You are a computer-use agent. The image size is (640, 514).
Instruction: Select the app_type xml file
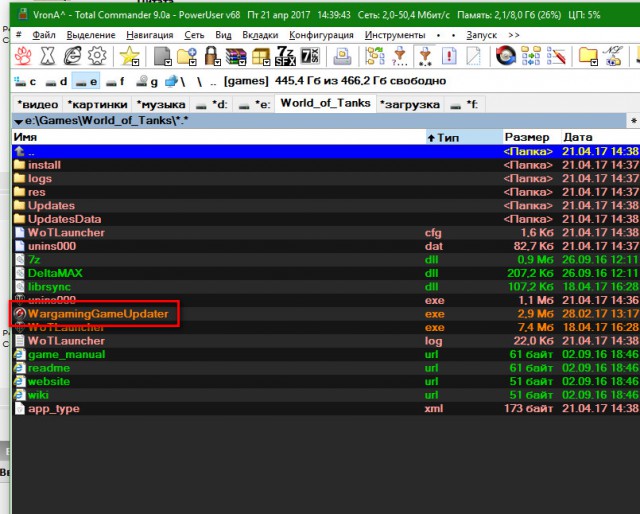(x=326, y=409)
